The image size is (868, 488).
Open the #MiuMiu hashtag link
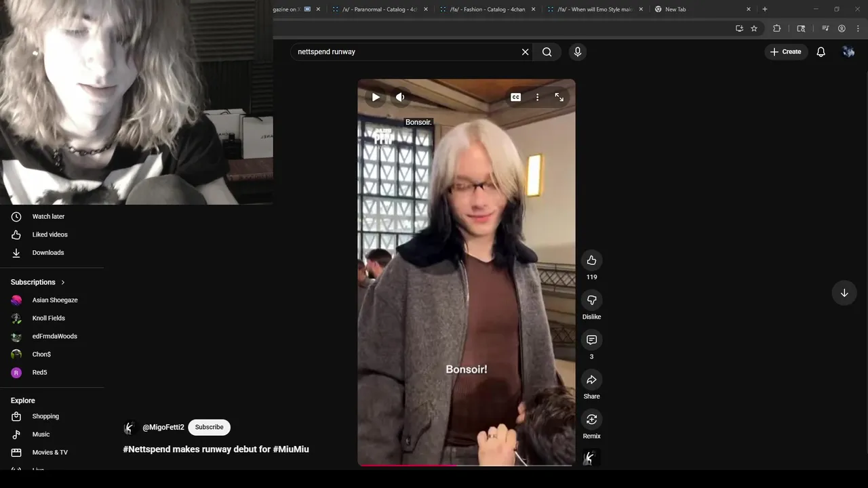coord(291,449)
